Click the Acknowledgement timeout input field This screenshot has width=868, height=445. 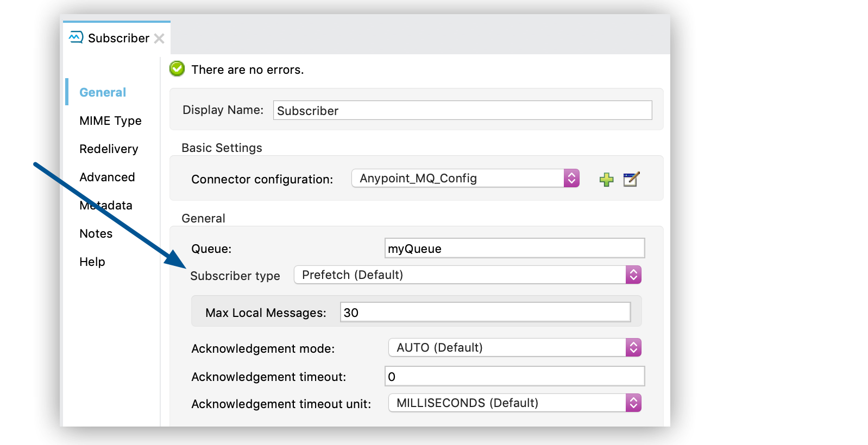(x=514, y=376)
